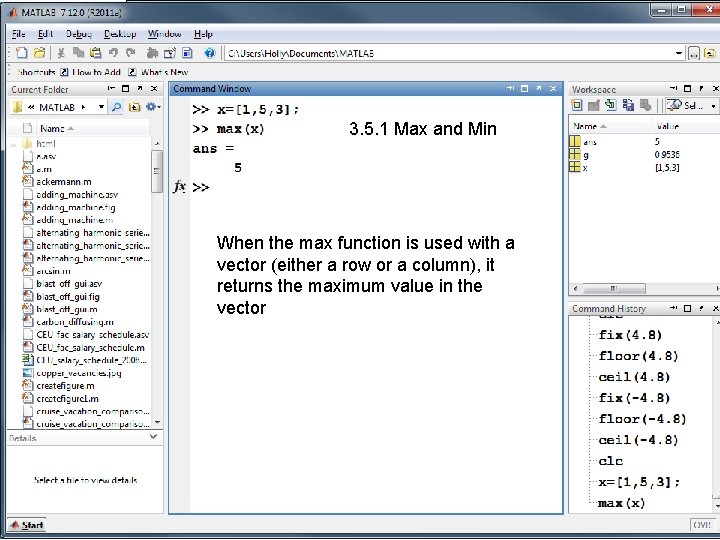The height and width of the screenshot is (540, 720).
Task: Search the current folder with magnifier icon
Action: point(117,107)
